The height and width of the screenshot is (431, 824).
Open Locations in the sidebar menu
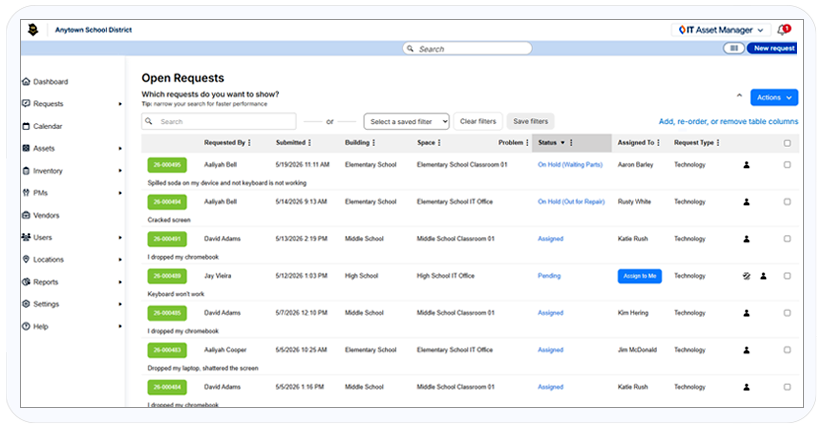click(x=48, y=260)
